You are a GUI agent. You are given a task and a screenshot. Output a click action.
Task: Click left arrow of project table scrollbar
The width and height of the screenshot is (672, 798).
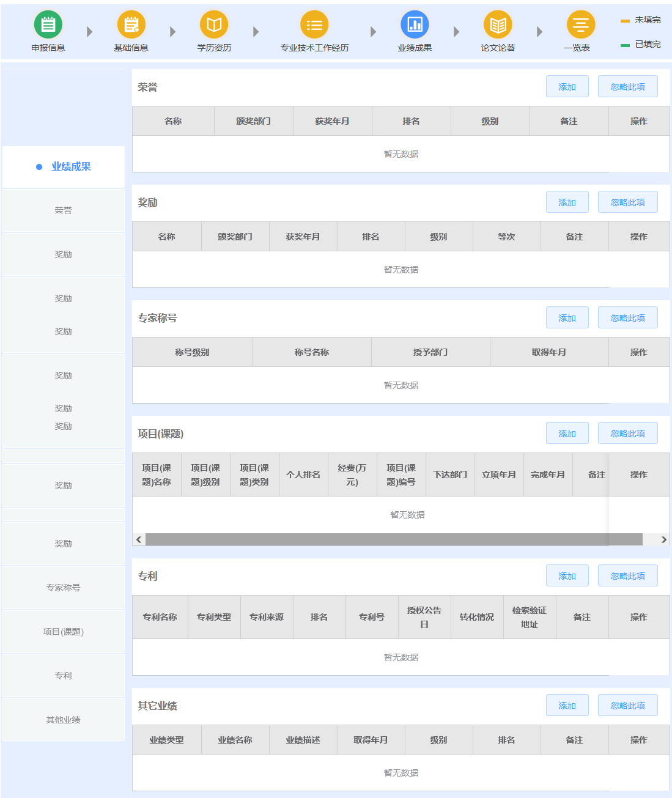139,539
